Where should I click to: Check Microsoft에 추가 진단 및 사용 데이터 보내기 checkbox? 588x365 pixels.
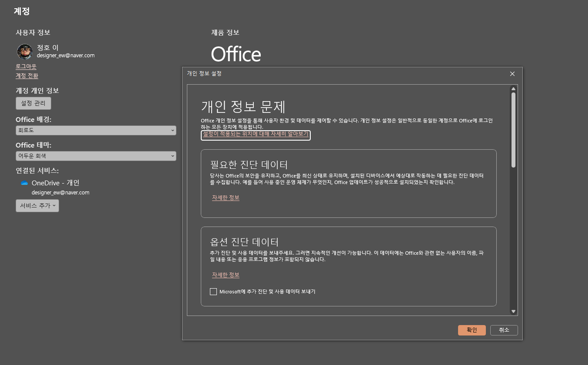[213, 292]
